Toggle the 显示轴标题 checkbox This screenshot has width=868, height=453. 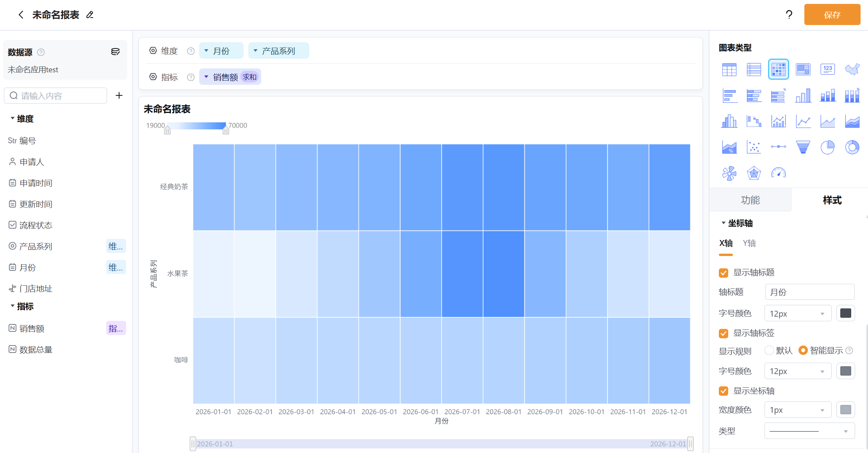724,273
